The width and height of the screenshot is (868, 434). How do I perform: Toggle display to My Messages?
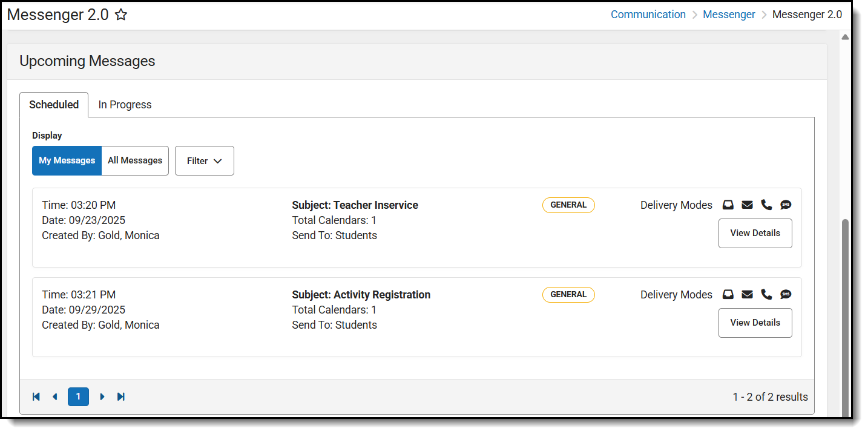tap(67, 161)
